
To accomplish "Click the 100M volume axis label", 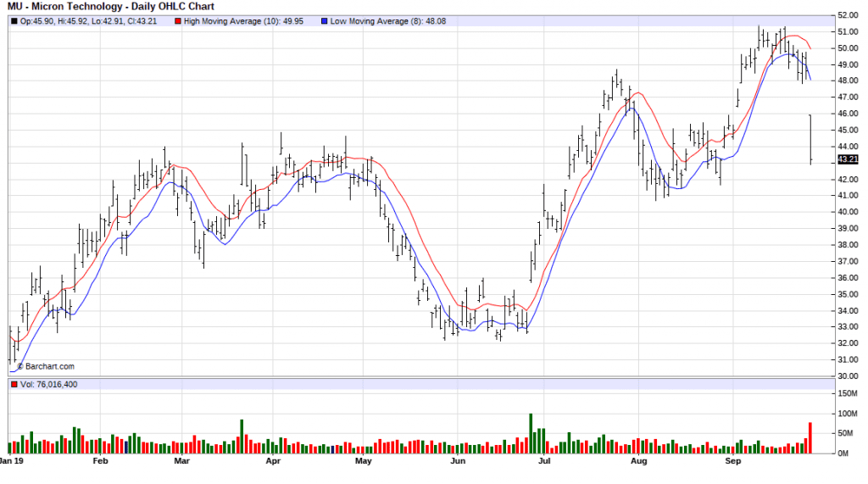I will tap(849, 414).
